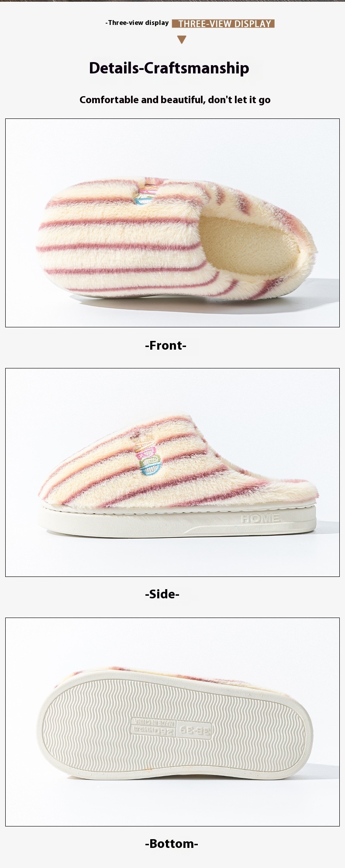This screenshot has height=868, width=345.
Task: Click the embroidered logo on front slipper
Action: tap(145, 195)
